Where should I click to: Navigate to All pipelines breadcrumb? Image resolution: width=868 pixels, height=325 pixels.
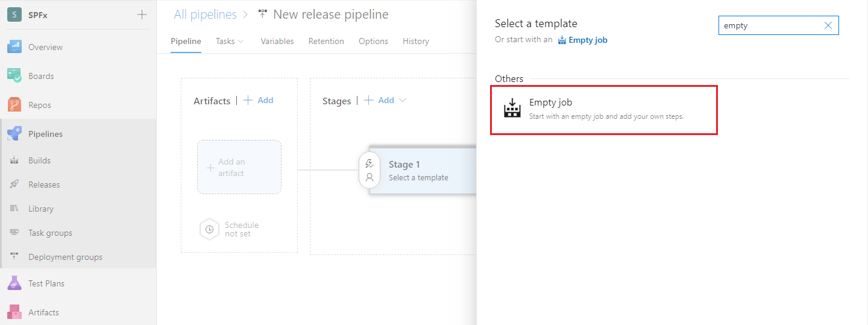coord(205,14)
